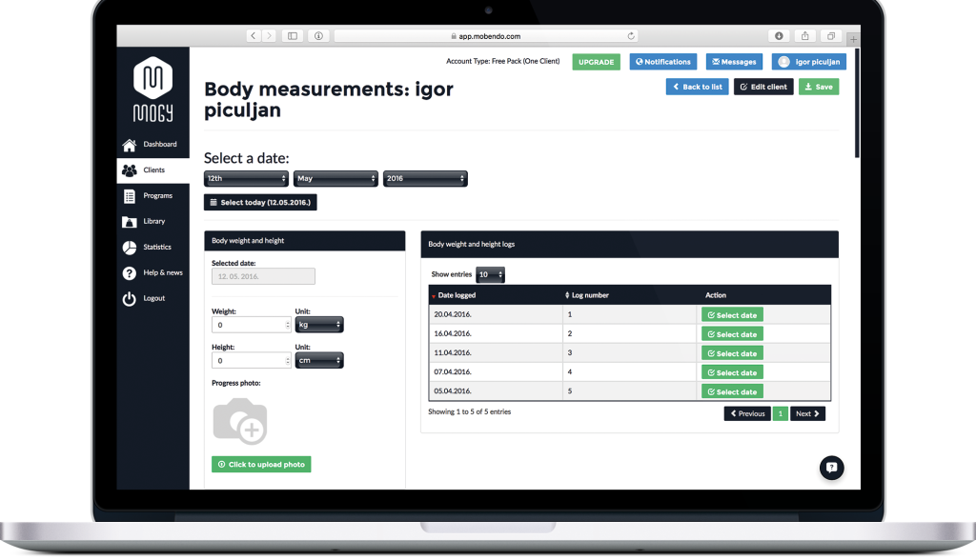Click into the Weight input field

pyautogui.click(x=248, y=325)
